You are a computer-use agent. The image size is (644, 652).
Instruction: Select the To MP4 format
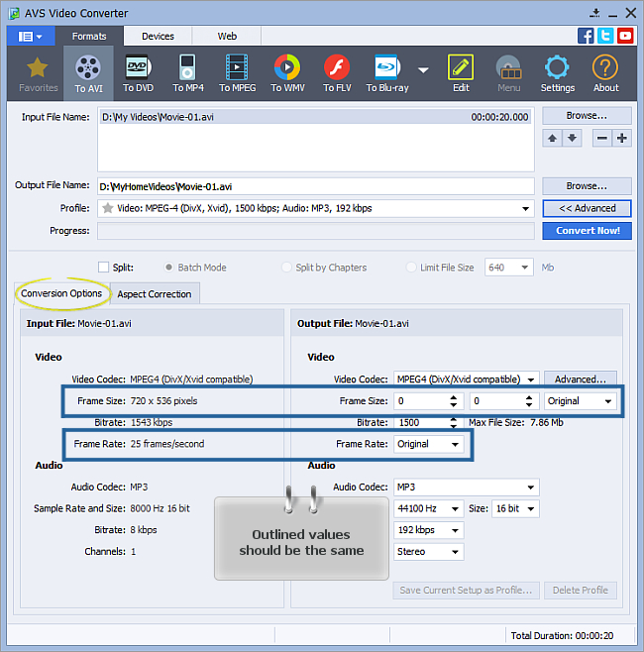point(188,74)
